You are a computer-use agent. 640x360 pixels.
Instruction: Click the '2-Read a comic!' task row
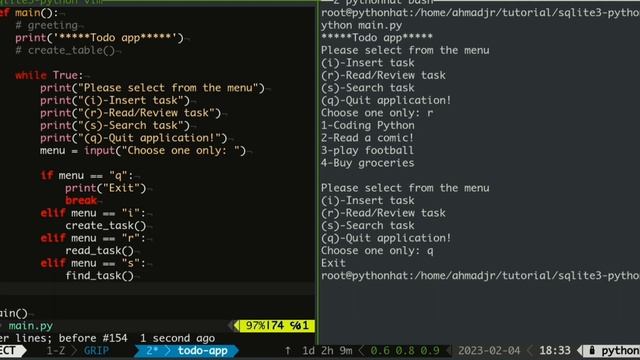[x=367, y=138]
